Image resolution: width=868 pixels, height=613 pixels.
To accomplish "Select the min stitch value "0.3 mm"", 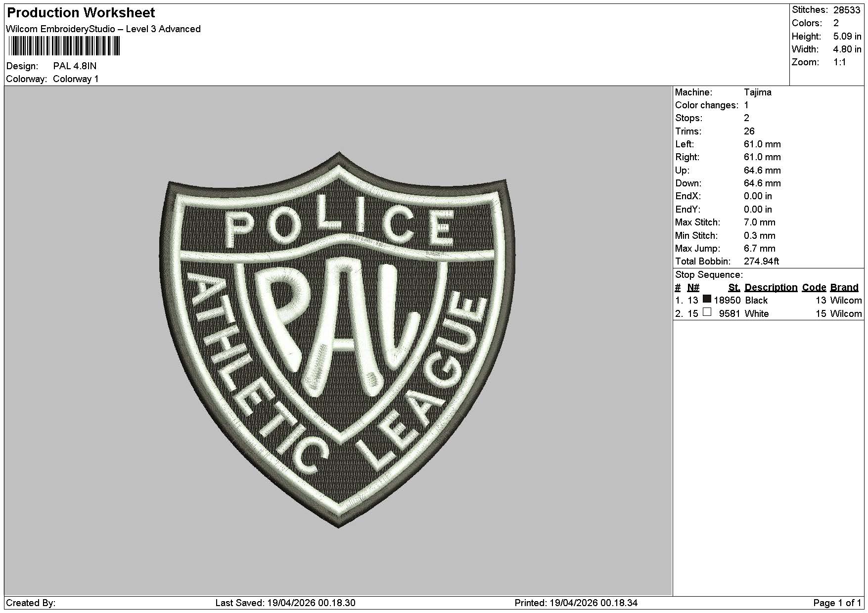I will click(760, 236).
